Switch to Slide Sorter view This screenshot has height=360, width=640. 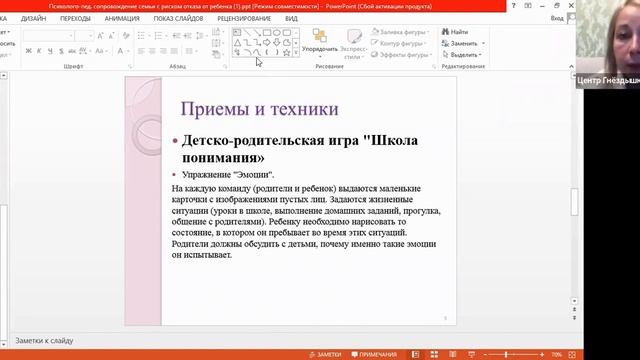click(x=434, y=354)
